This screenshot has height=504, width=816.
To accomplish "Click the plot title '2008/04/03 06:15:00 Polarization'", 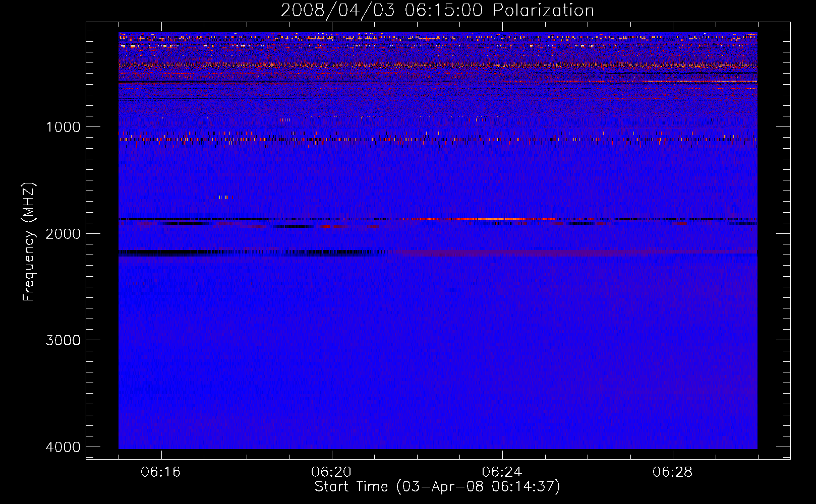I will click(x=437, y=11).
